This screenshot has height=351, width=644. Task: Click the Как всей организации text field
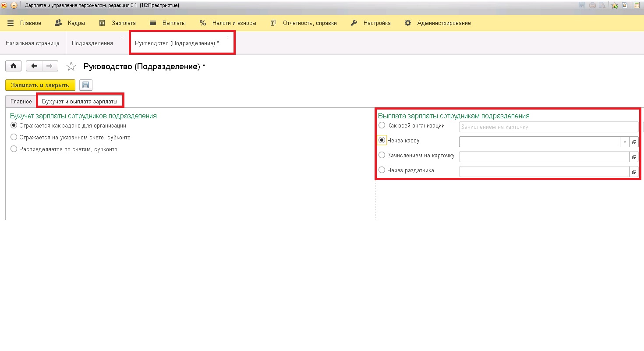(549, 127)
